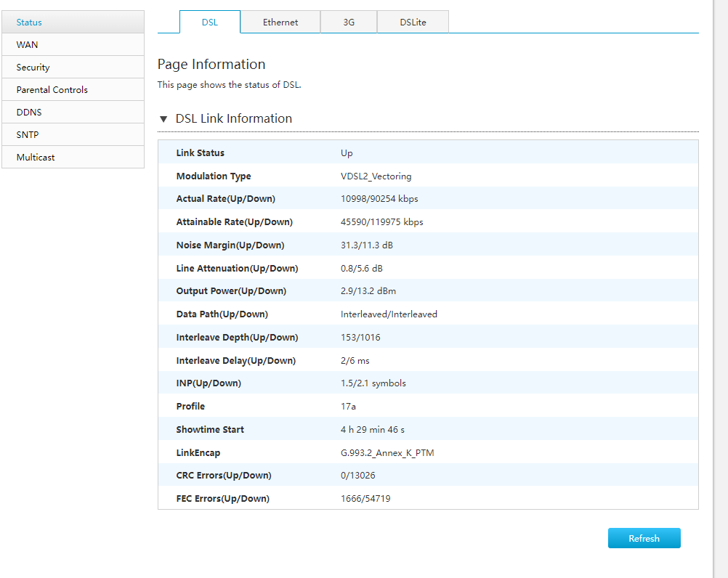Click the FEC errors value '1666/54719'

coord(365,499)
